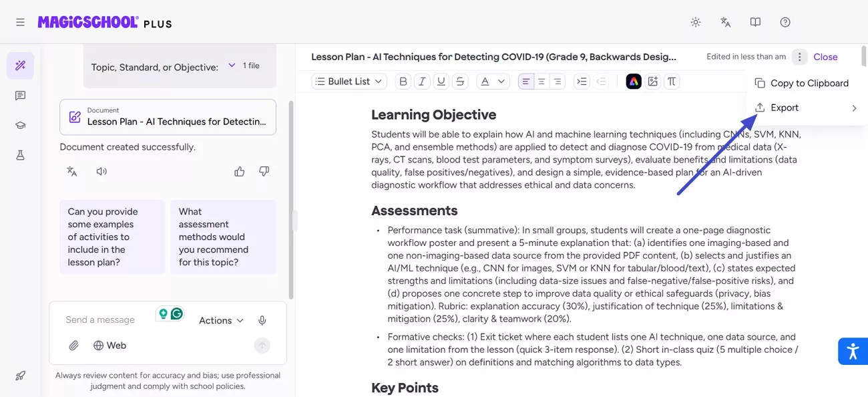Open the accessibility widget button
The width and height of the screenshot is (868, 397).
(853, 351)
